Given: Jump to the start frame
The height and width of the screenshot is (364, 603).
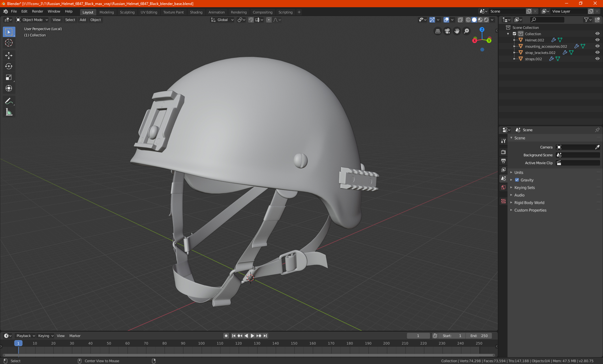Looking at the screenshot, I should [234, 336].
